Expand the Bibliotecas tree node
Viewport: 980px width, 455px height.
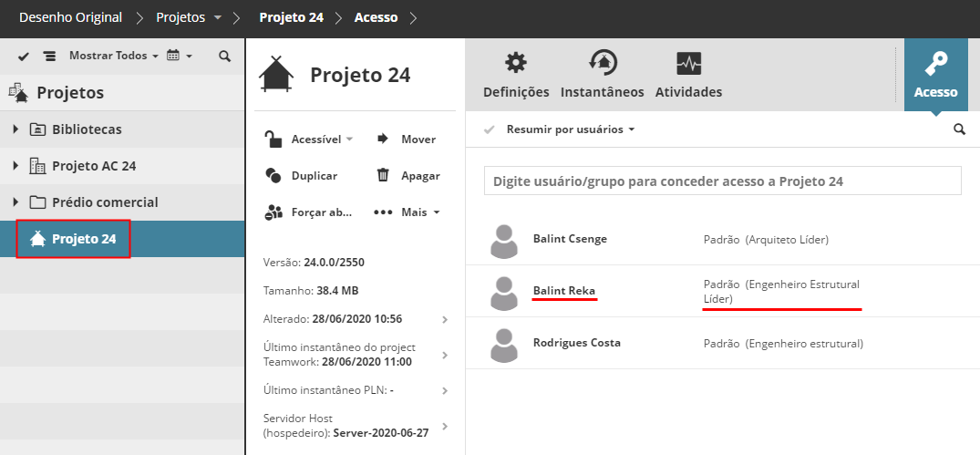point(16,129)
